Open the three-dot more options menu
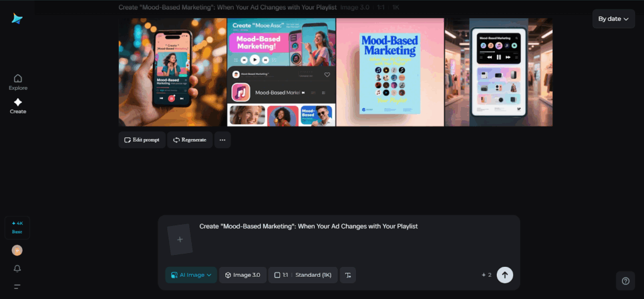The height and width of the screenshot is (299, 644). pos(222,140)
